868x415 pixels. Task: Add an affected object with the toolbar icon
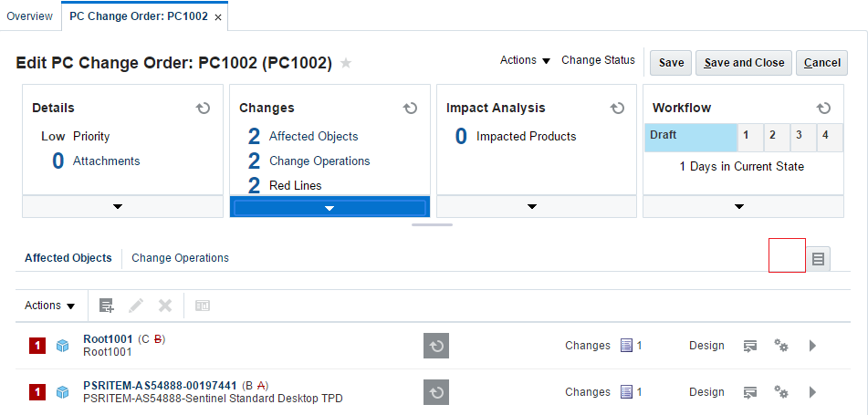pos(107,306)
